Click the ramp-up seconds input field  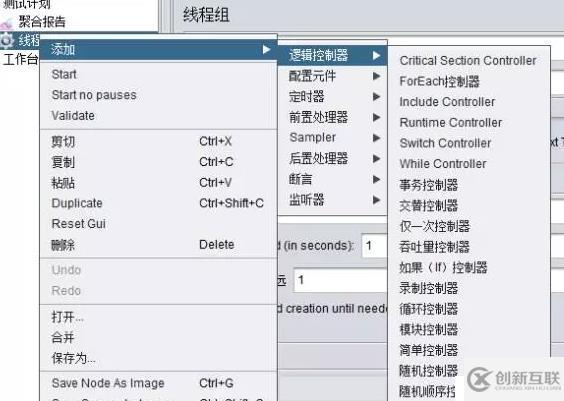coord(374,246)
